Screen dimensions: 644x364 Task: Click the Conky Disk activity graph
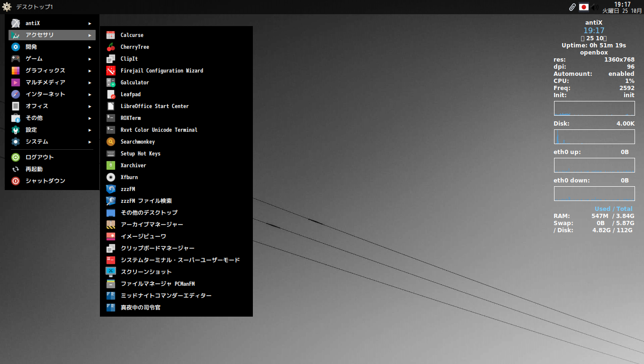click(594, 137)
